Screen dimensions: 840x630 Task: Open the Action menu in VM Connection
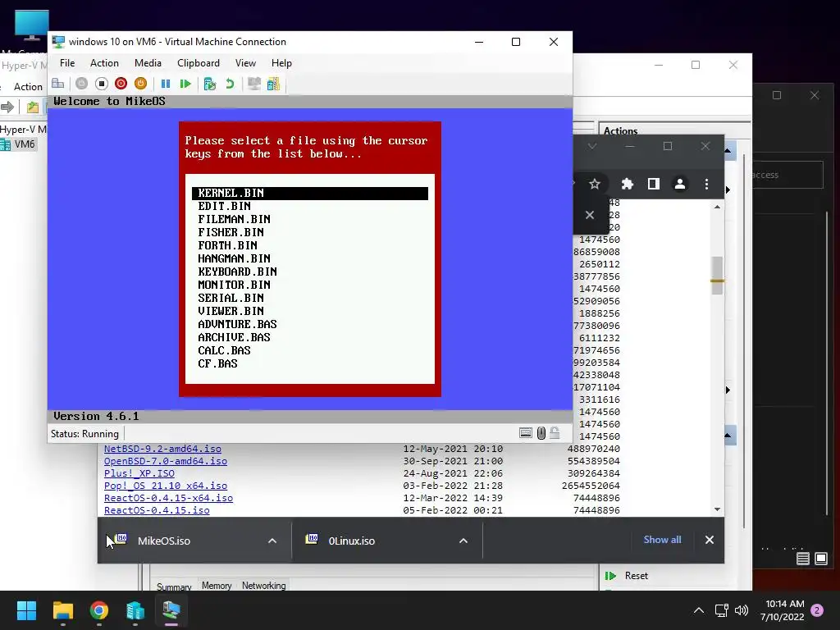point(104,63)
